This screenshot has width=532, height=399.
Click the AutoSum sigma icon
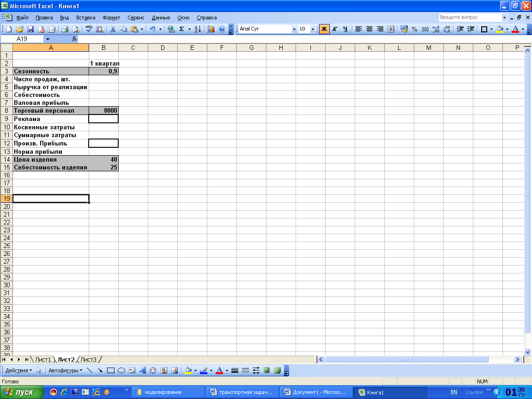click(182, 29)
